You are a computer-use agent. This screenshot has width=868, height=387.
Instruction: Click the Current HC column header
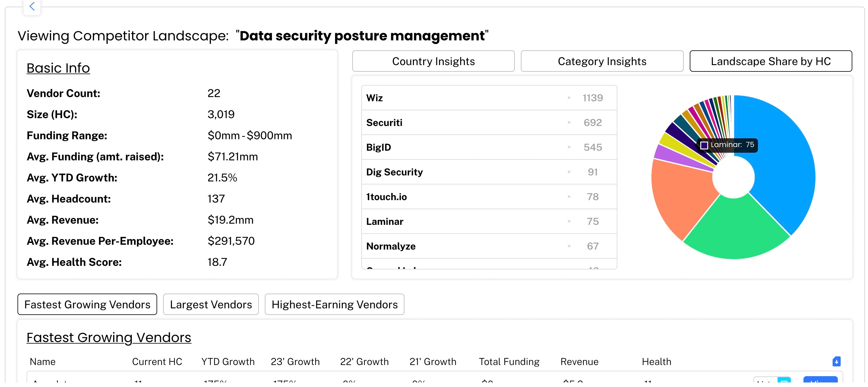coord(157,362)
